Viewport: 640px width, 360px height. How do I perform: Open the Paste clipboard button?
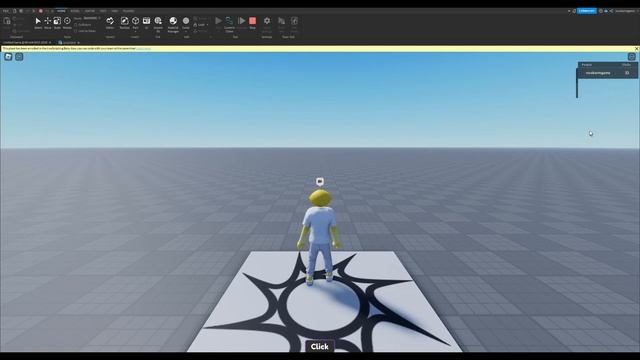[x=7, y=22]
